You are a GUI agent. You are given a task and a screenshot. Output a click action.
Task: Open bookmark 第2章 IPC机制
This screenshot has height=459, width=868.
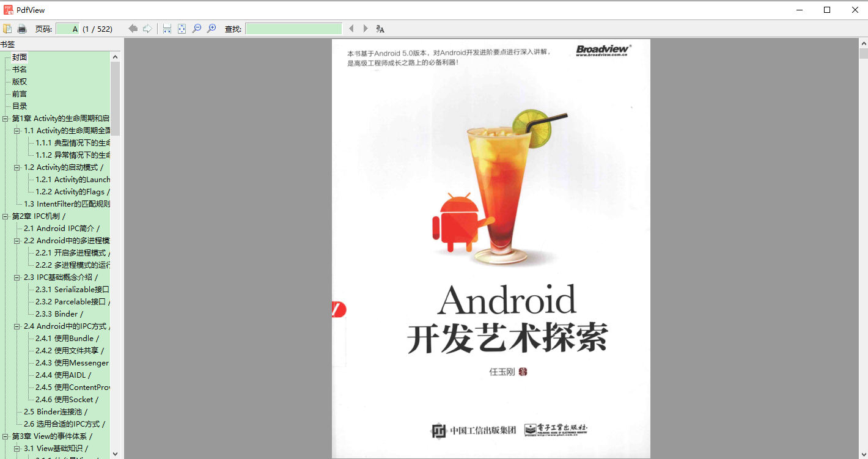(x=39, y=216)
